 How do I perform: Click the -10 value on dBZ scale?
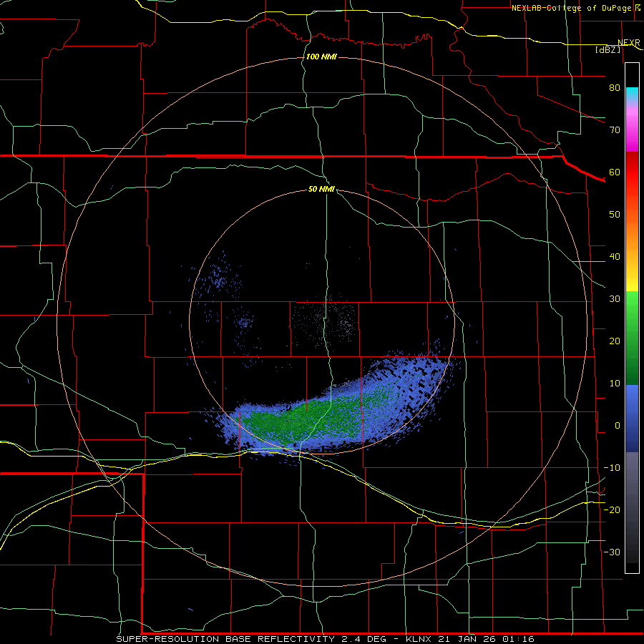tap(612, 468)
